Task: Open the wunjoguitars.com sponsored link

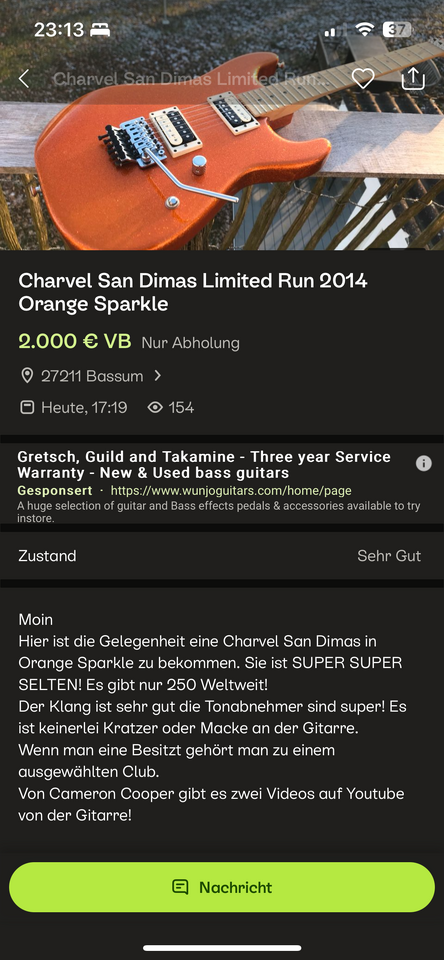Action: coord(231,490)
